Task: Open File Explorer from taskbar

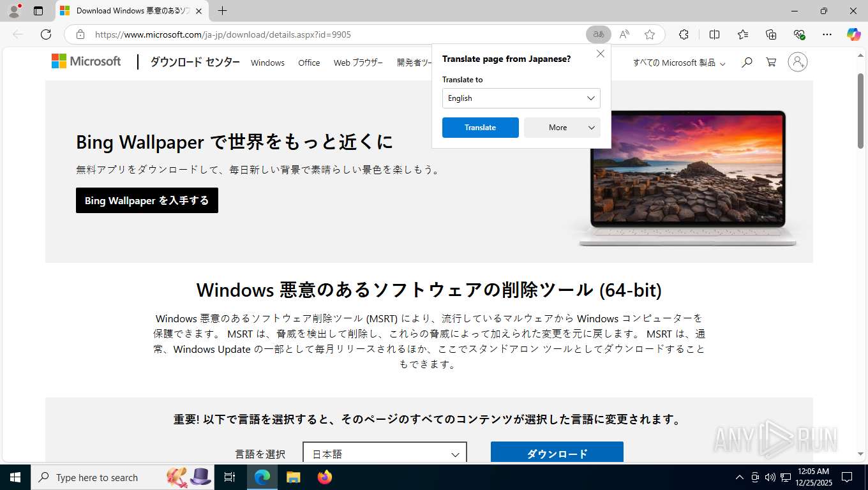Action: [293, 477]
